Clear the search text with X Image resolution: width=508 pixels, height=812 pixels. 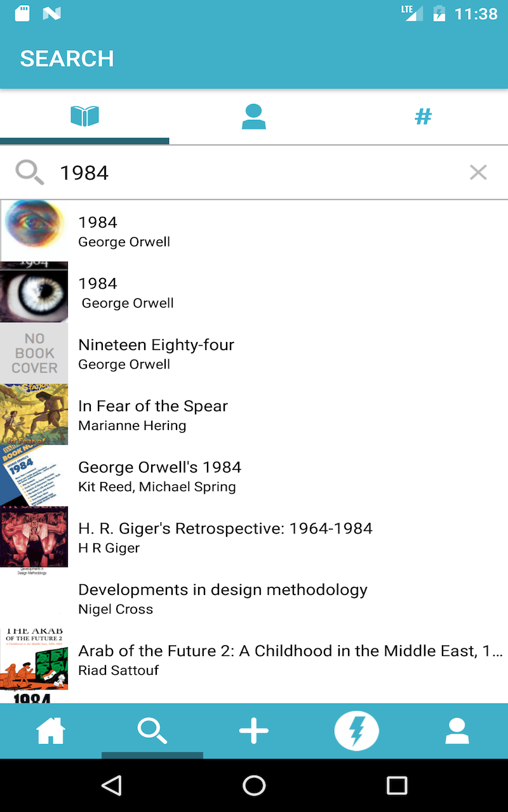tap(478, 172)
